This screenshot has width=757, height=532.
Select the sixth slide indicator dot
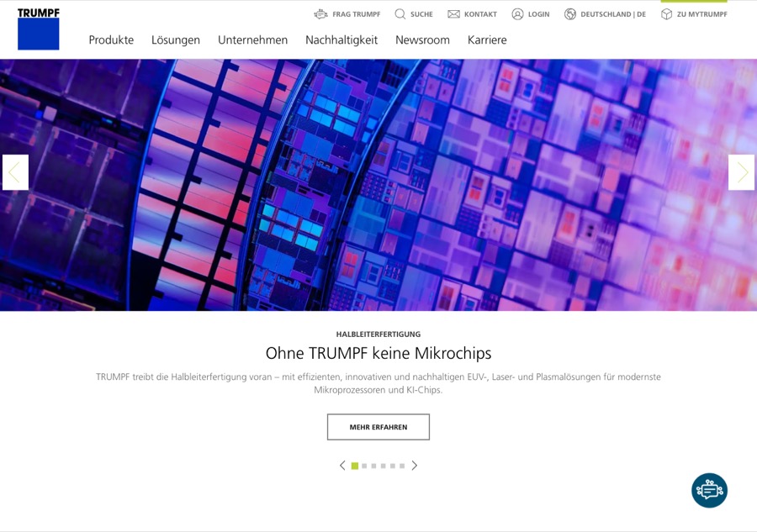click(x=402, y=466)
